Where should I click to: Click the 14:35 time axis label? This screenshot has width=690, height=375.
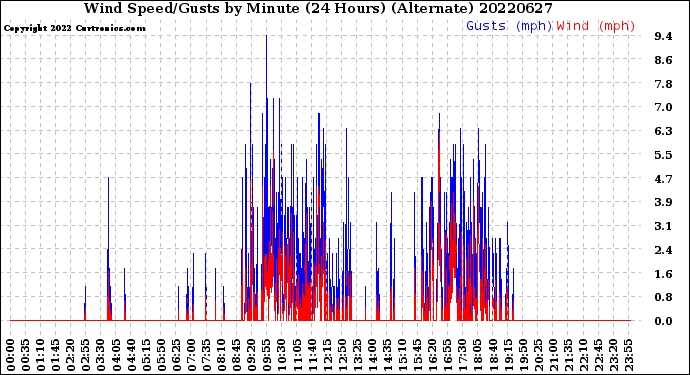click(x=387, y=355)
